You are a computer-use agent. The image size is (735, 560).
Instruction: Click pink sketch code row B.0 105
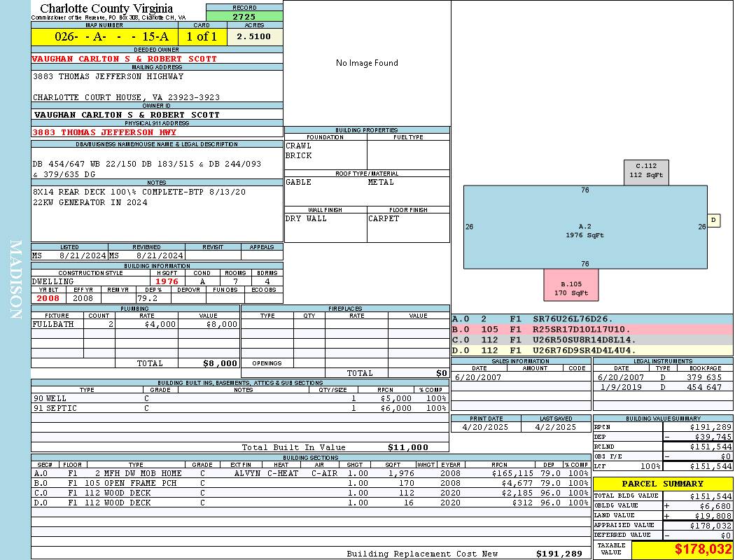pyautogui.click(x=591, y=330)
